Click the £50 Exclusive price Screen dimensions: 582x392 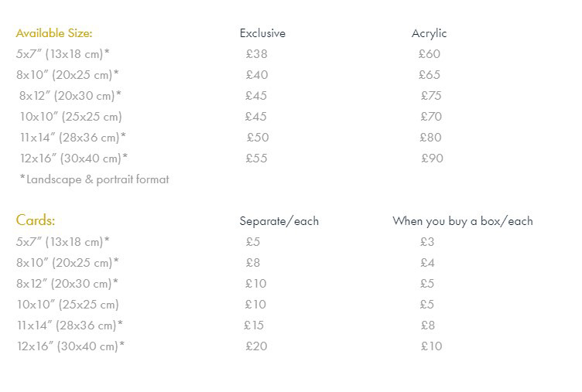tap(258, 138)
